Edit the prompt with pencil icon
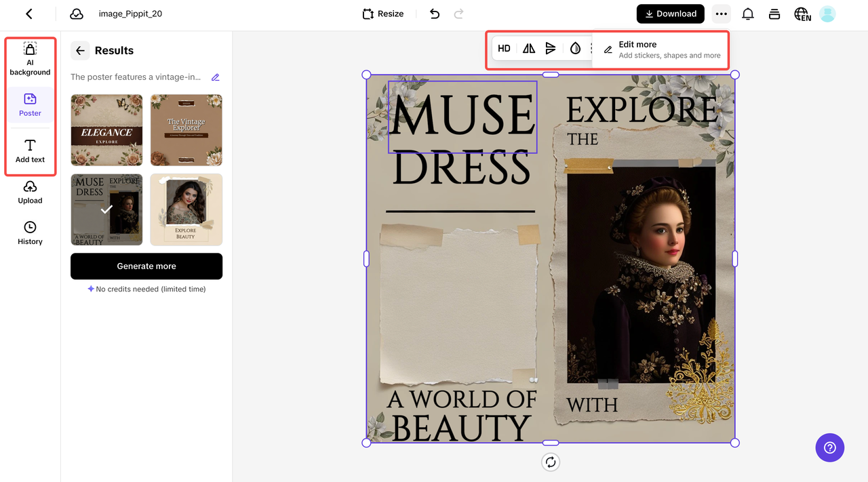This screenshot has width=868, height=482. point(216,77)
